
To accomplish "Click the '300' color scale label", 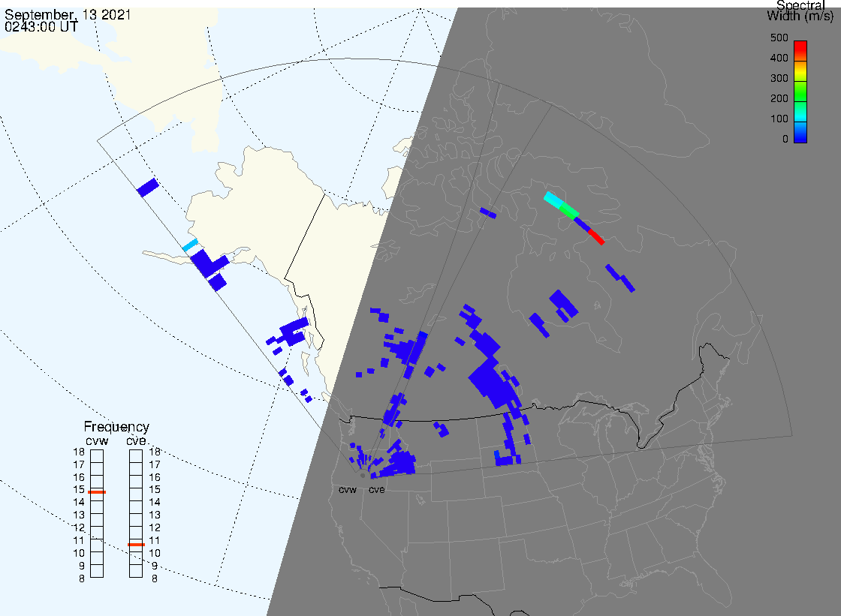I will (779, 78).
